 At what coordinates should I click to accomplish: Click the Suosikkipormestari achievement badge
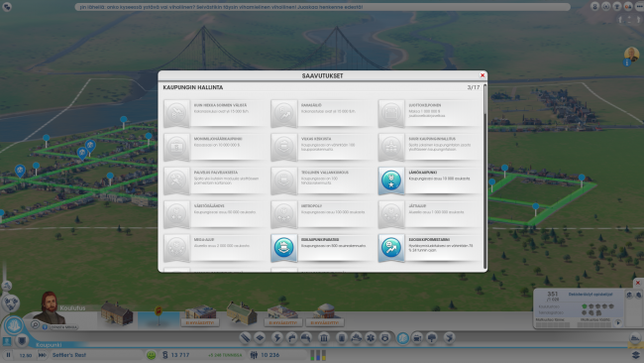pos(391,247)
